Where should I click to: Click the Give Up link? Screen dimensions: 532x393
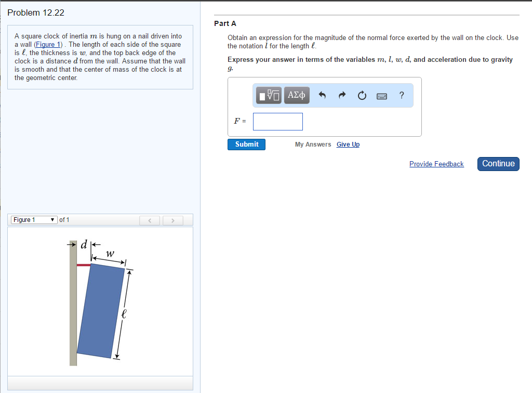click(348, 145)
